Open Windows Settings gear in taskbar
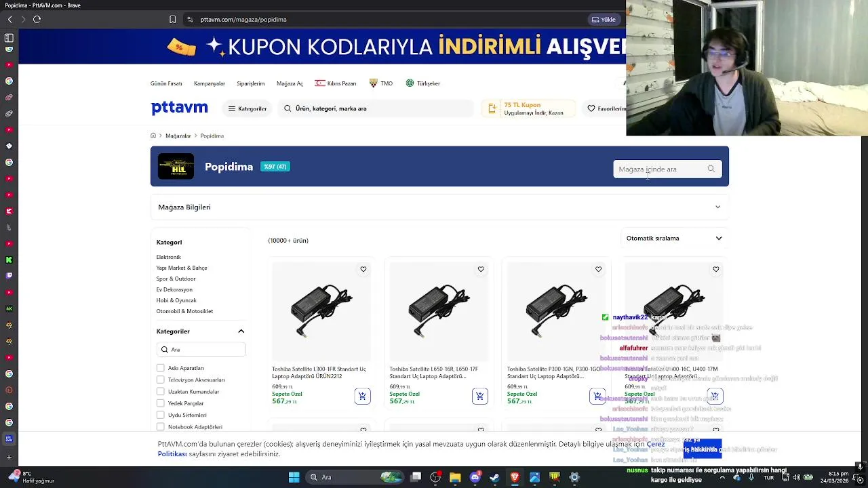Screen dimensions: 868x488 click(574, 477)
